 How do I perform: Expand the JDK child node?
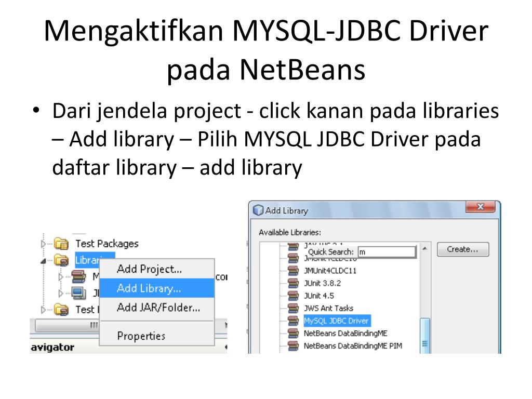61,293
